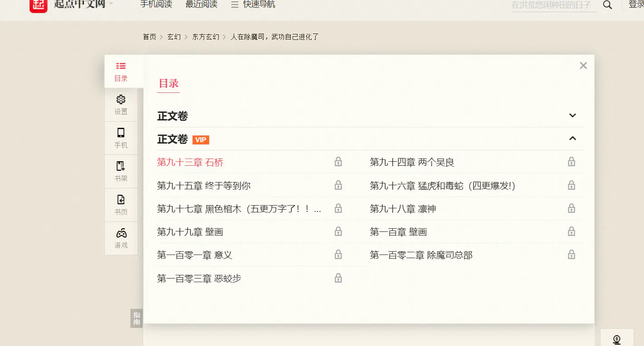Image resolution: width=644 pixels, height=346 pixels.
Task: Open chapter 第九十八章 凛神
Action: 403,209
